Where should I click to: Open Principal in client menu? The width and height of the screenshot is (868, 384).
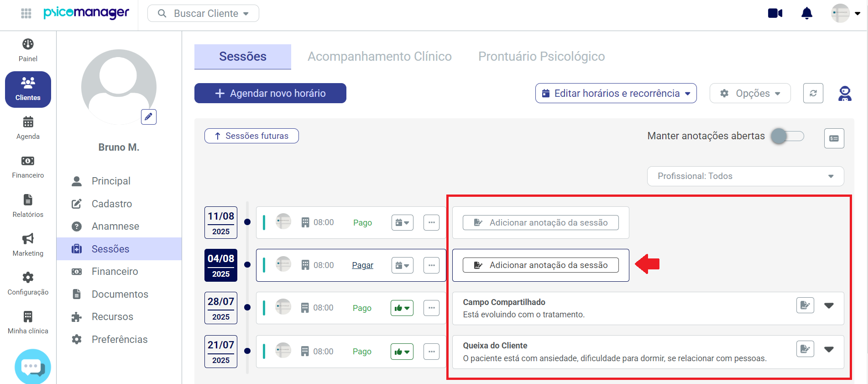(111, 181)
